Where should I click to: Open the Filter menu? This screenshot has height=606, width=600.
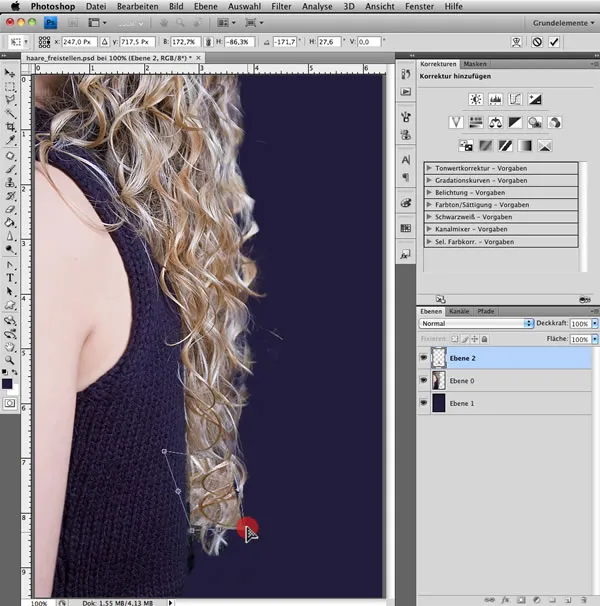point(280,6)
